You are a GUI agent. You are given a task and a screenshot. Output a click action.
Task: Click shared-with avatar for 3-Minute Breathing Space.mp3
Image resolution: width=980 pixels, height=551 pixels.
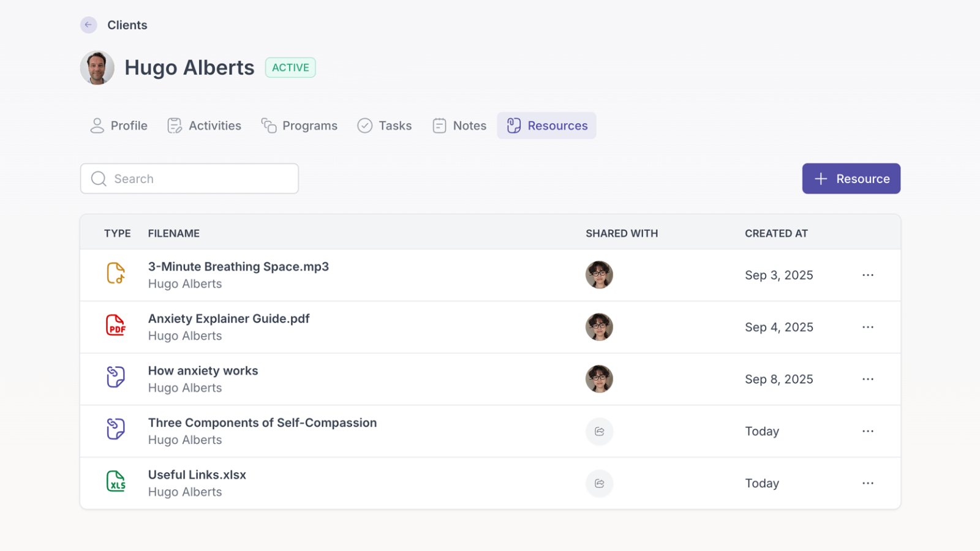click(x=599, y=275)
